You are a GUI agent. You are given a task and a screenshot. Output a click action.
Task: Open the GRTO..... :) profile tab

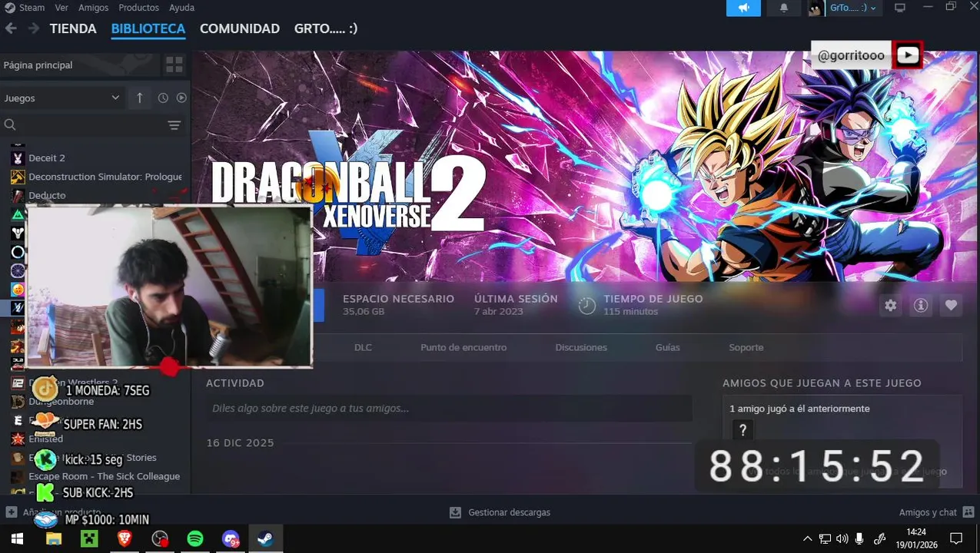click(x=326, y=28)
